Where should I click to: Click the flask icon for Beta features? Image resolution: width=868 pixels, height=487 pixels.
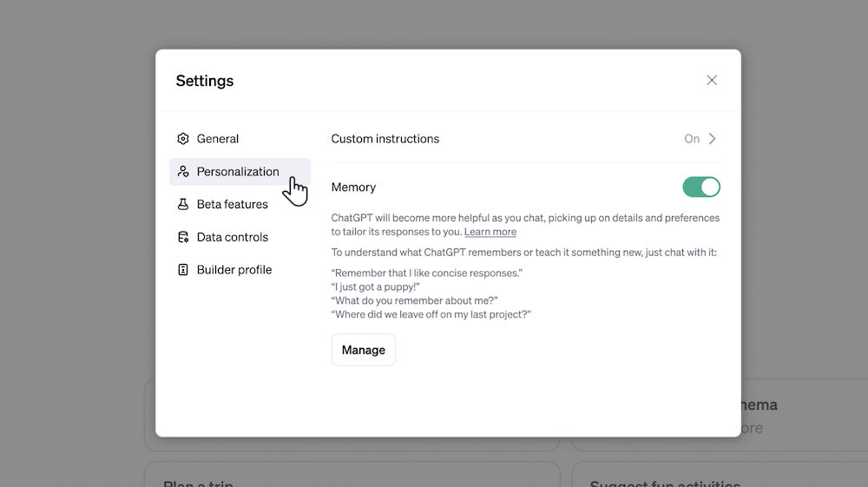tap(183, 205)
